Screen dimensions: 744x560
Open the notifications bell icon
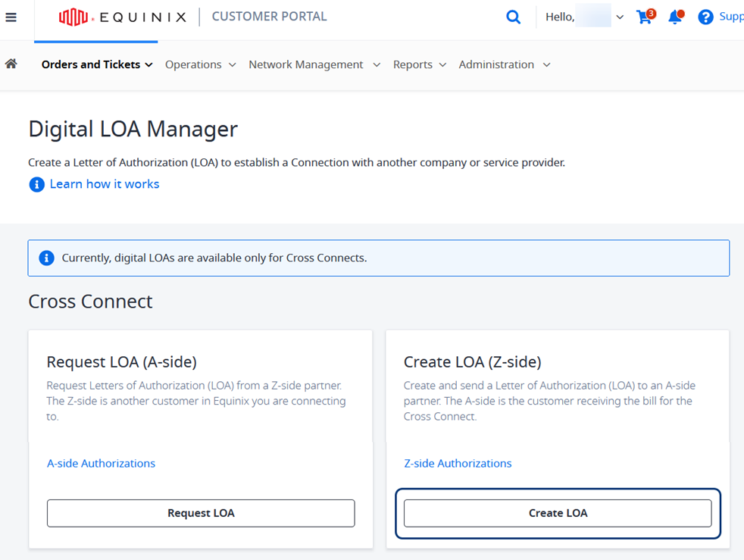pyautogui.click(x=676, y=17)
